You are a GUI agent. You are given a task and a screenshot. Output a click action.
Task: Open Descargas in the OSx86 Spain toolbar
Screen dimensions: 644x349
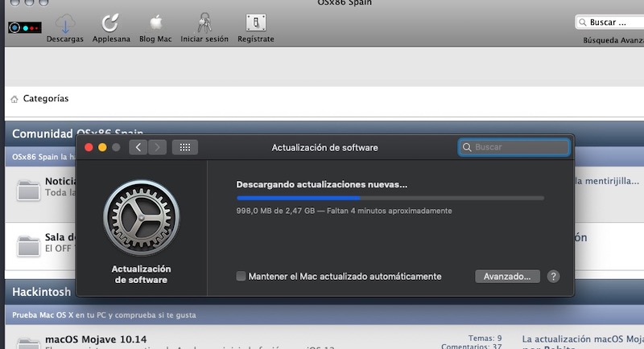tap(65, 29)
